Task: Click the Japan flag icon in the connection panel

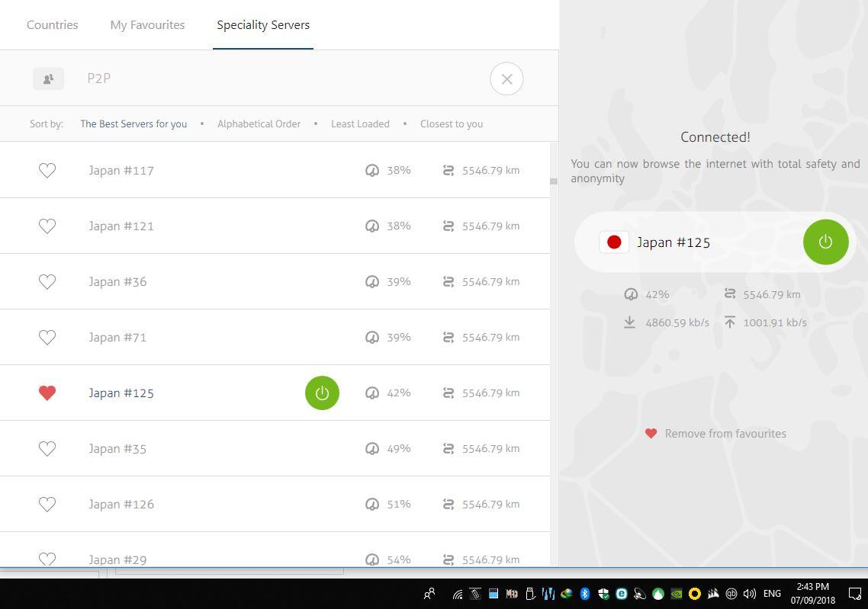Action: point(614,242)
